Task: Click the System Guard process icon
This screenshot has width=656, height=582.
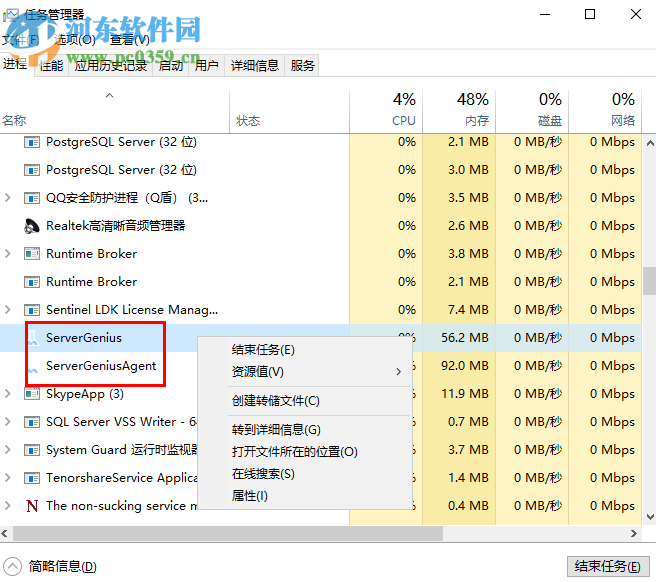Action: [x=32, y=450]
